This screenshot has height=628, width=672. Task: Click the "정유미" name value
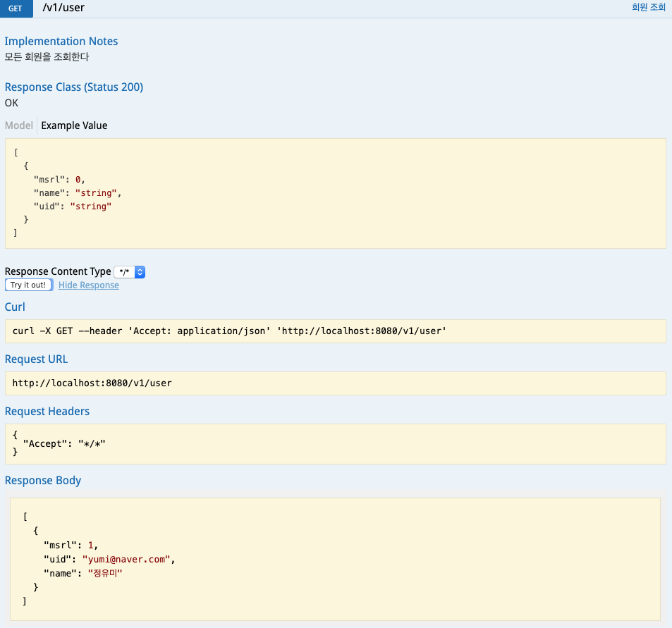105,573
